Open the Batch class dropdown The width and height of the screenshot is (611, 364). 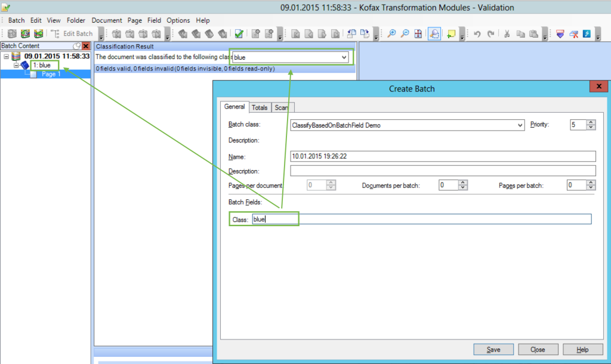pyautogui.click(x=520, y=125)
